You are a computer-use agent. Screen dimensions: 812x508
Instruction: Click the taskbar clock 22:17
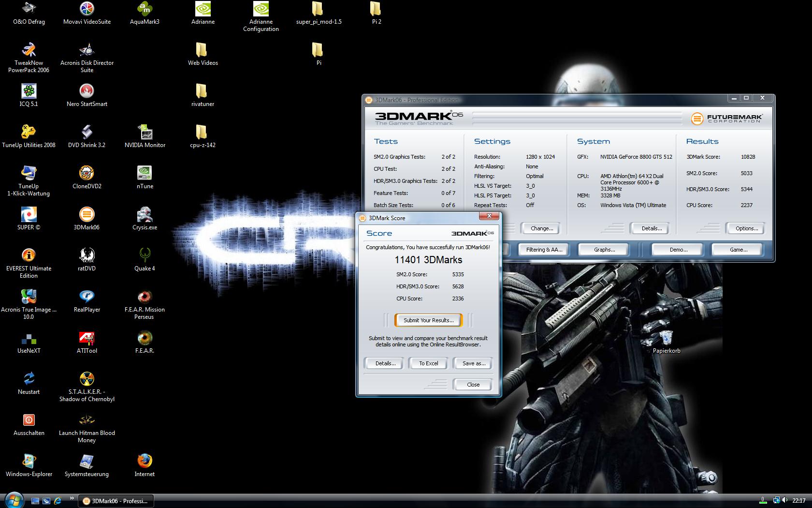(x=799, y=501)
